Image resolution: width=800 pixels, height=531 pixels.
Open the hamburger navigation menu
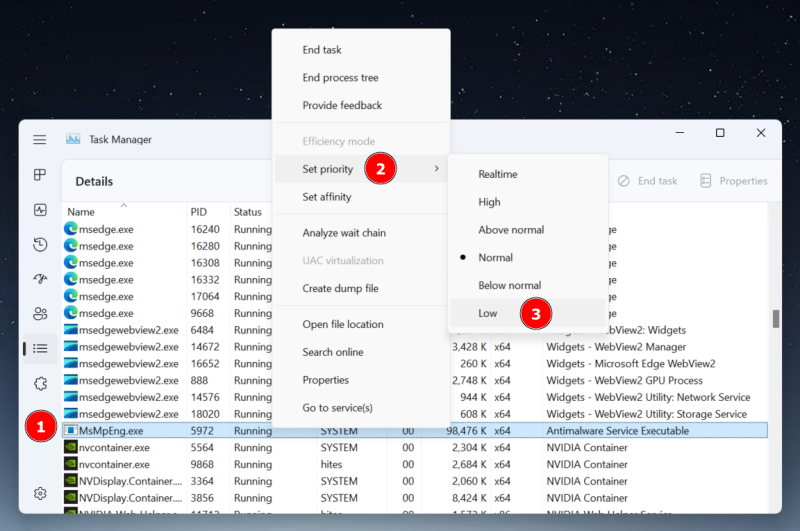click(39, 140)
